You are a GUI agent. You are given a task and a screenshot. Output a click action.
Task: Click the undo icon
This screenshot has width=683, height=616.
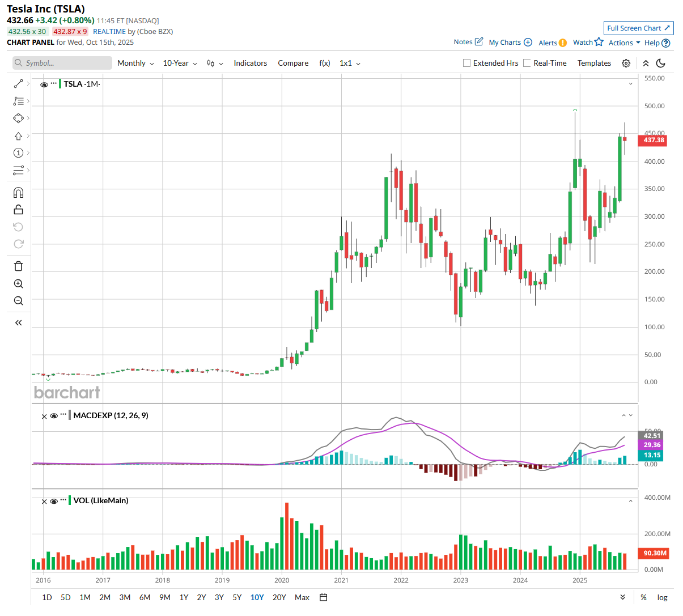coord(18,227)
